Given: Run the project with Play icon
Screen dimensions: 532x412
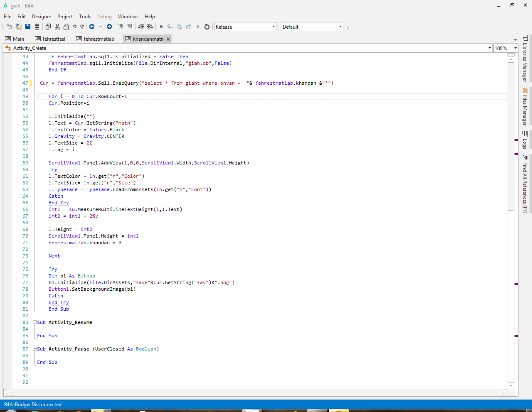Looking at the screenshot, I should pos(162,27).
